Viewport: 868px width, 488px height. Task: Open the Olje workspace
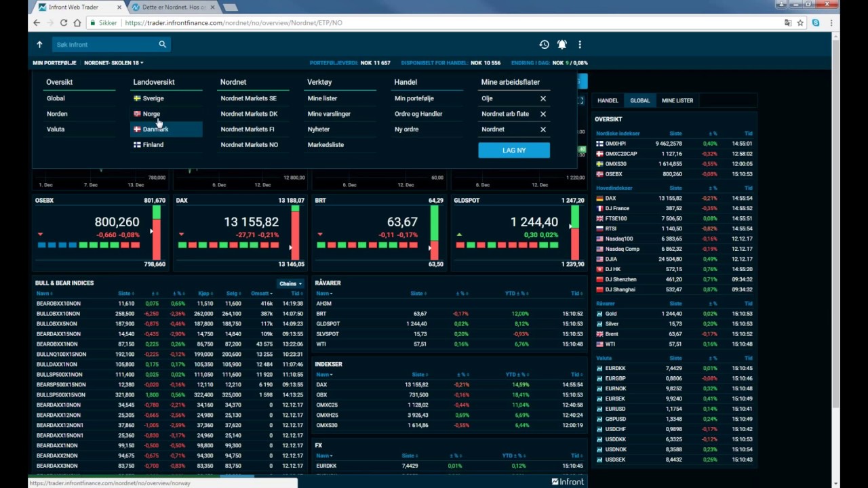[487, 98]
